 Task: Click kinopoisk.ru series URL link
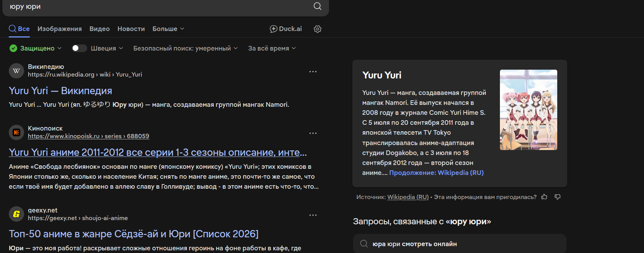click(89, 136)
